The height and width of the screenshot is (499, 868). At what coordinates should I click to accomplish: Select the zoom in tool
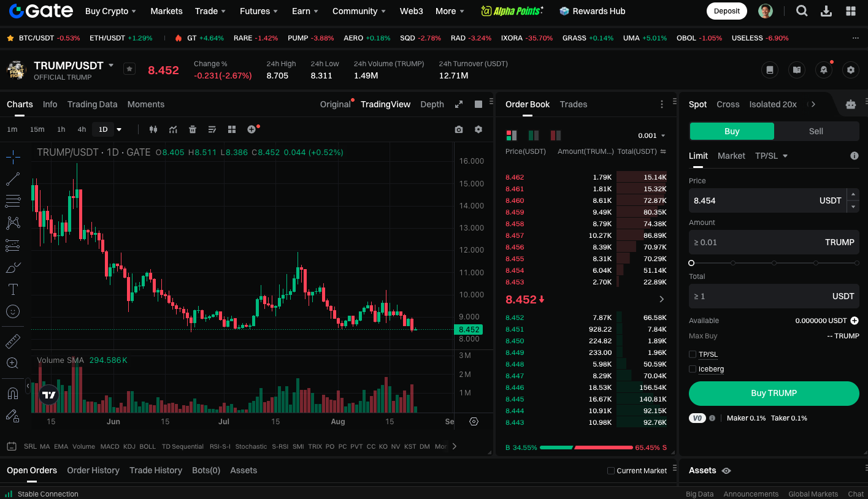[x=13, y=363]
